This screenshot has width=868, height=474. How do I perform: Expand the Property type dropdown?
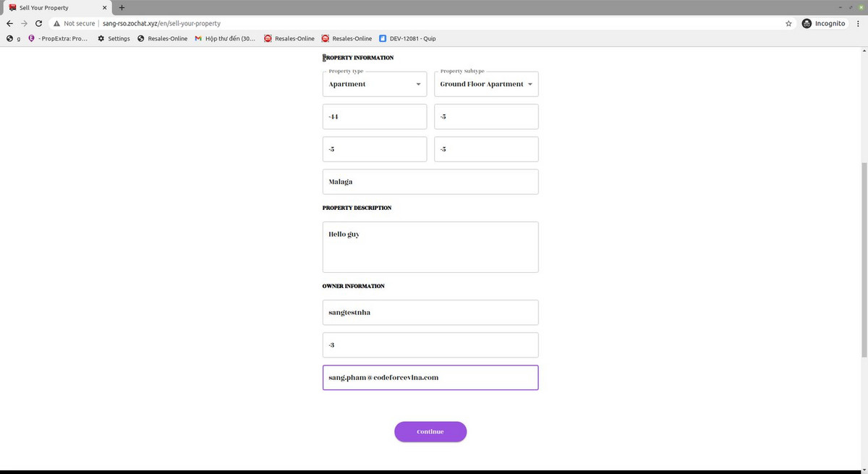click(374, 84)
